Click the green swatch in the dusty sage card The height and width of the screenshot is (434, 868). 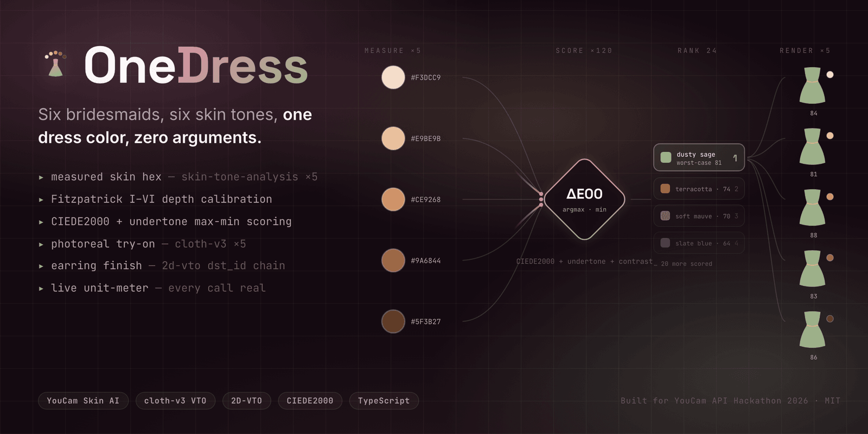pos(666,158)
